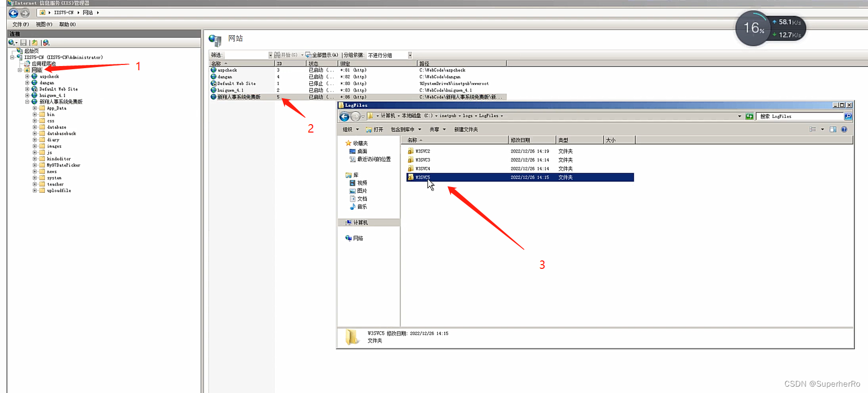Select the dangan row in the sites list

357,77
